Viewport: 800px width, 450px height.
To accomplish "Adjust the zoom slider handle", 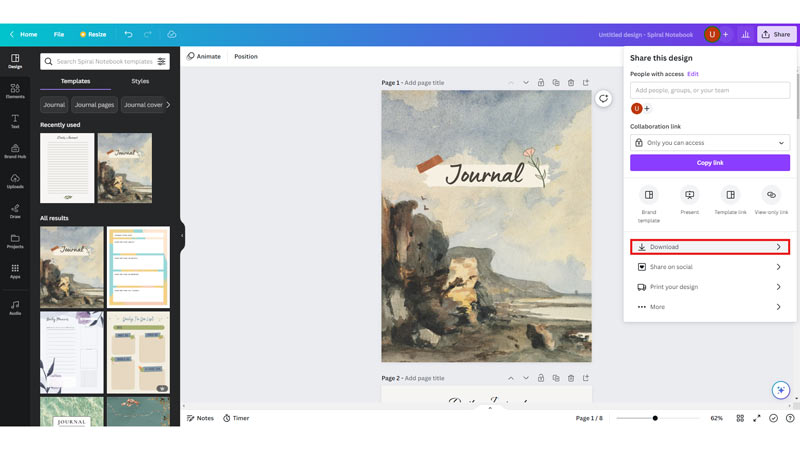I will [655, 418].
